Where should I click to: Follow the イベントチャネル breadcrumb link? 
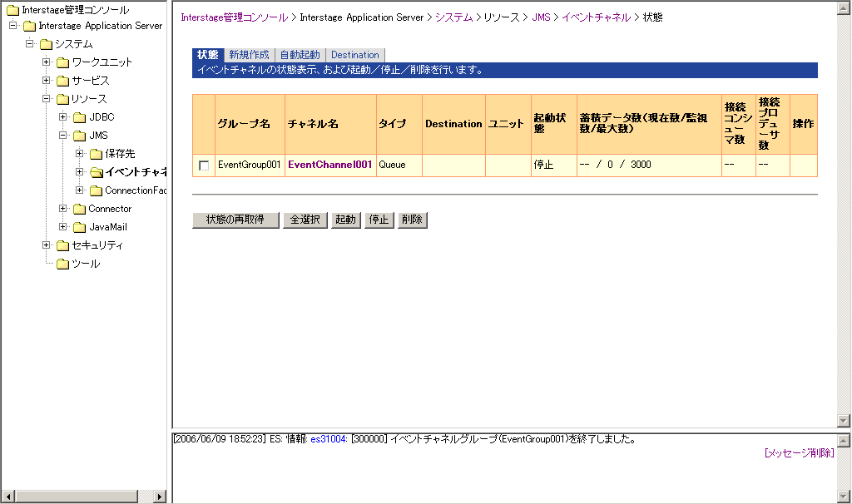596,17
